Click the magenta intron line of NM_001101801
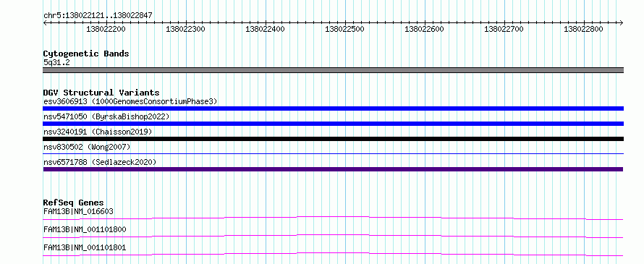 tap(333, 254)
